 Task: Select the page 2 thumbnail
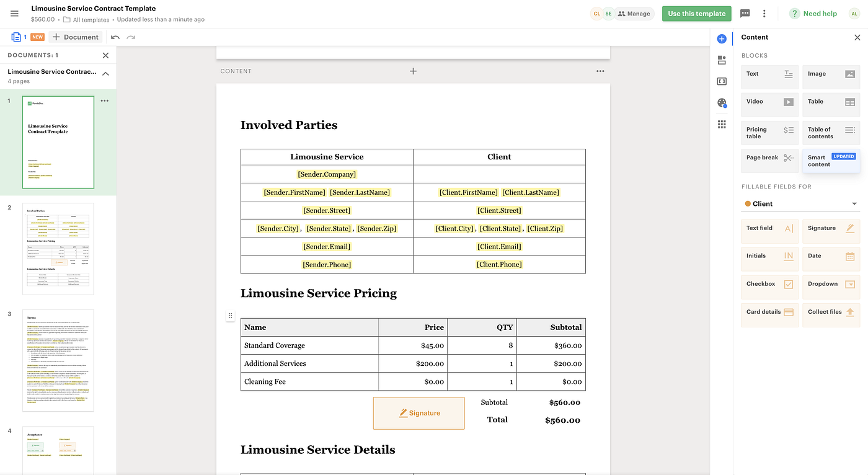(x=58, y=249)
